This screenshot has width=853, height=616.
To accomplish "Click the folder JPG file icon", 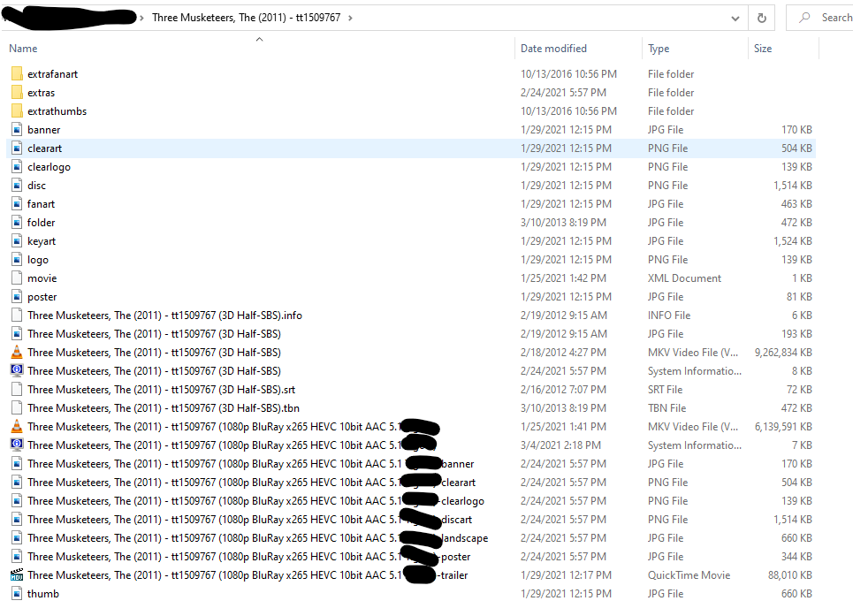I will (17, 222).
